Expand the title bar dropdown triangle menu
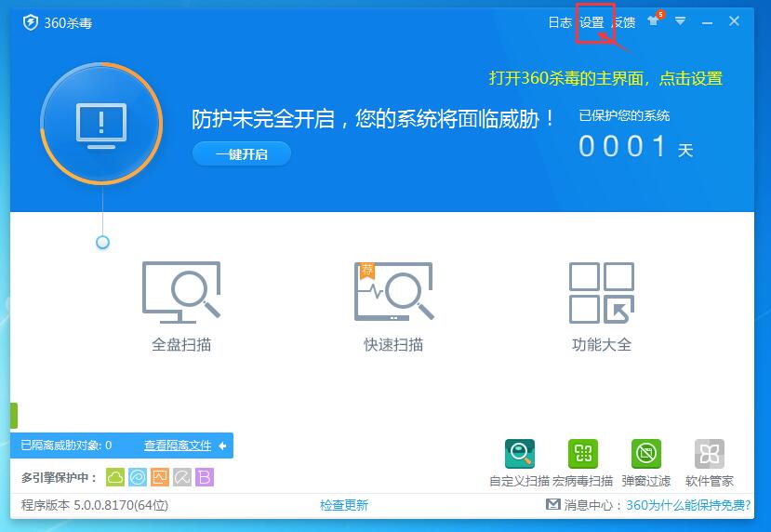This screenshot has width=771, height=532. point(680,21)
